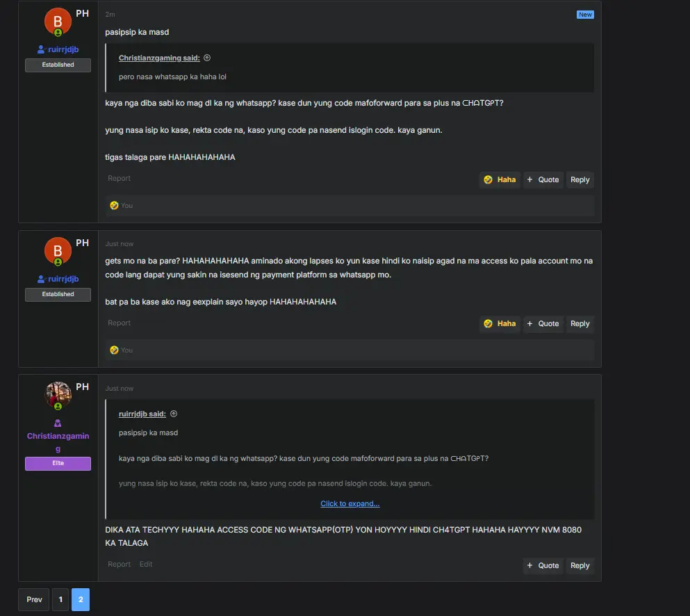The height and width of the screenshot is (616, 690).
Task: Quote the Christianzgaming post
Action: click(x=543, y=565)
